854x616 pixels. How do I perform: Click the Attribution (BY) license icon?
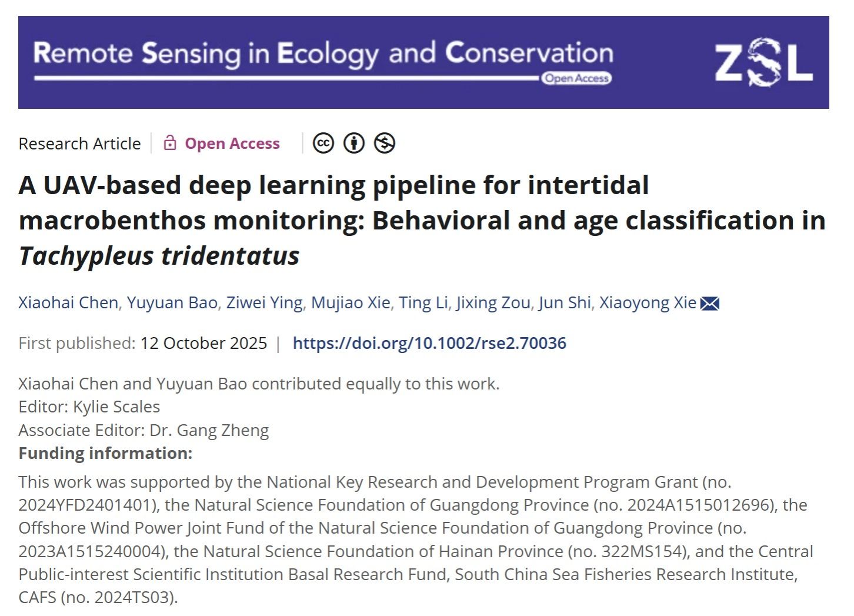click(x=353, y=143)
